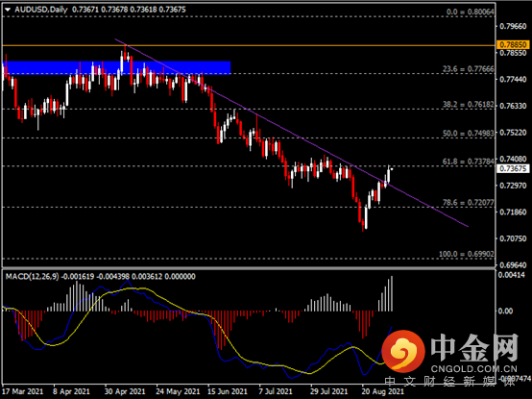The width and height of the screenshot is (532, 399).
Task: Click the 61.8 = 0.73784 Fibonacci label
Action: point(468,162)
